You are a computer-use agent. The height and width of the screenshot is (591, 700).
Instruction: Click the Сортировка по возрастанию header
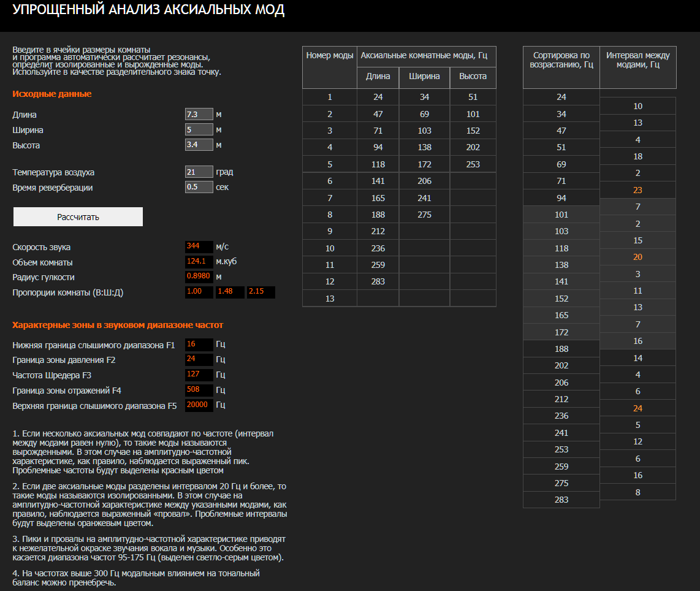click(561, 67)
